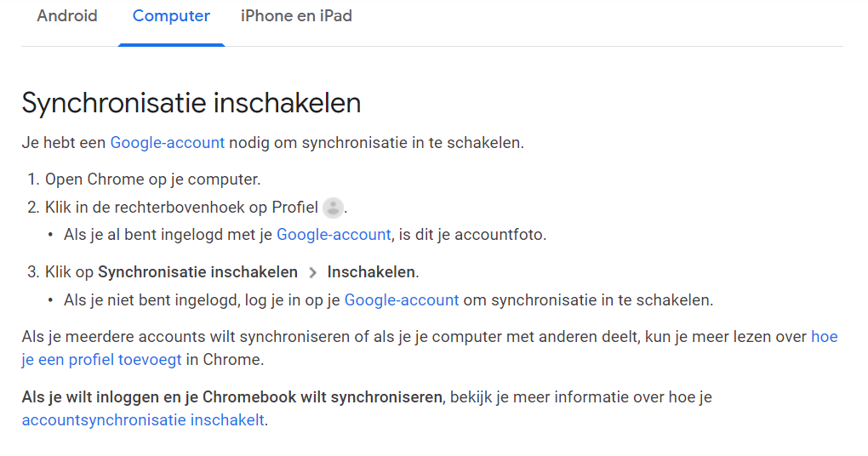Click bold text about synchronizing your Chromebook
The width and height of the screenshot is (868, 456).
coord(231,396)
